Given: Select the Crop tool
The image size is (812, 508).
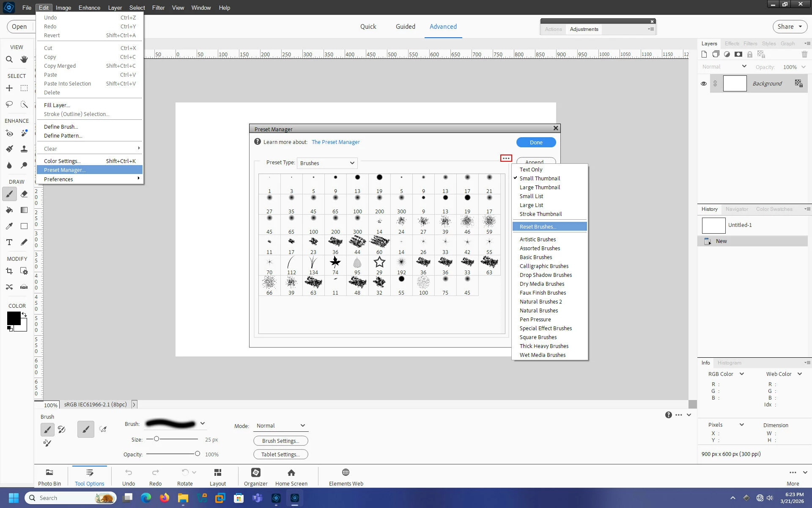Looking at the screenshot, I should [9, 271].
